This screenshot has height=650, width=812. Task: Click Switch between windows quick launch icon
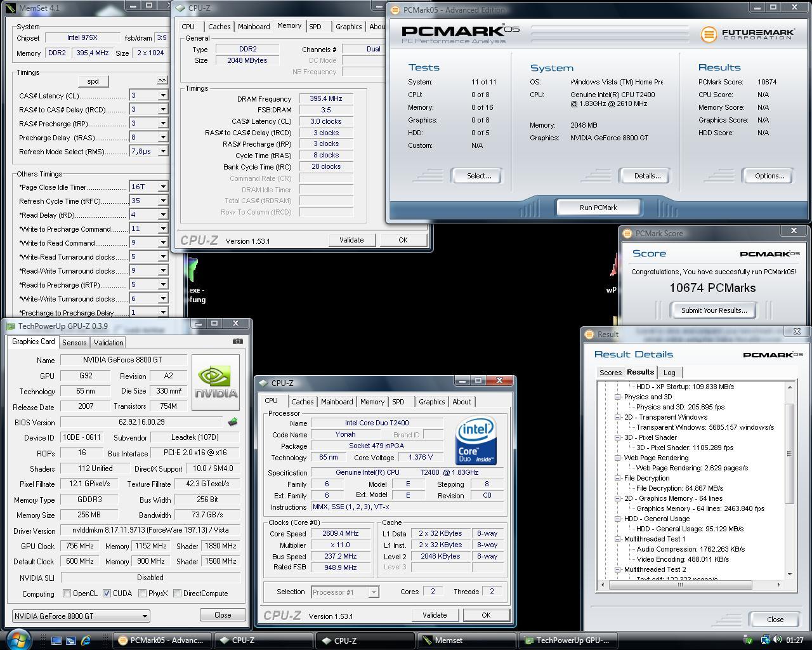[71, 640]
